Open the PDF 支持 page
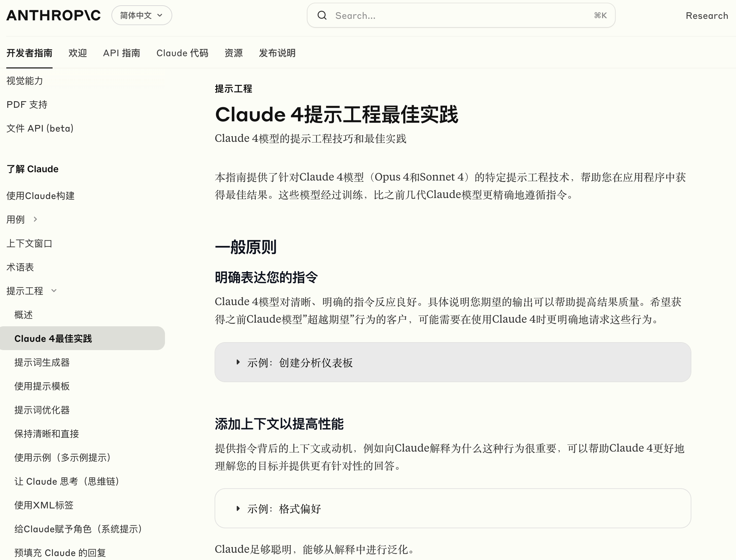 pos(27,104)
